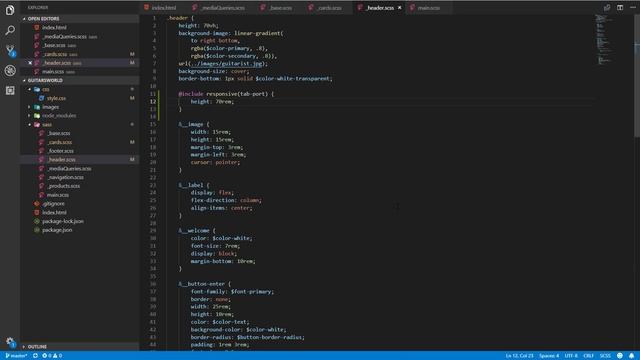This screenshot has height=360, width=640.
Task: Select the _header.scss tab
Action: pyautogui.click(x=379, y=8)
